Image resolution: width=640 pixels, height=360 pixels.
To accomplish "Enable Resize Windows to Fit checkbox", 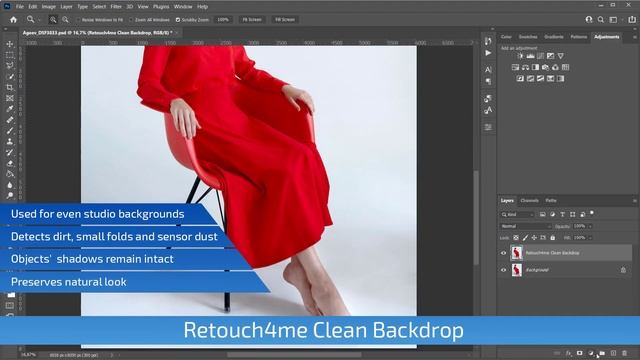I will (x=78, y=20).
